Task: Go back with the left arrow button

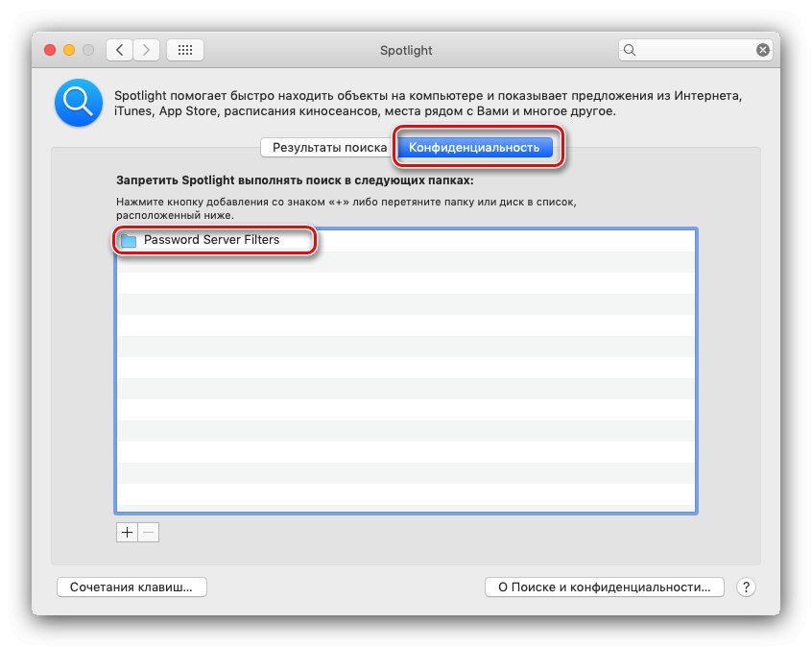Action: [x=120, y=50]
